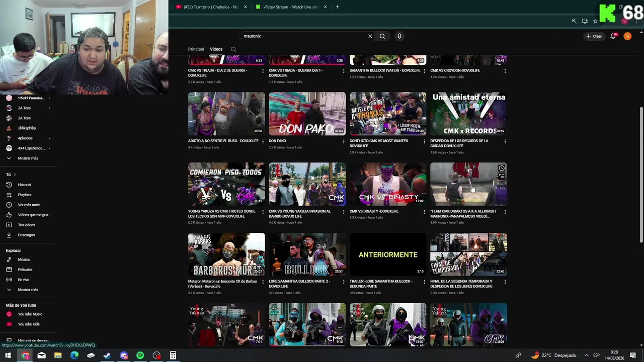Image resolution: width=644 pixels, height=362 pixels.
Task: Open Ver más tarde in the sidebar
Action: click(x=28, y=205)
